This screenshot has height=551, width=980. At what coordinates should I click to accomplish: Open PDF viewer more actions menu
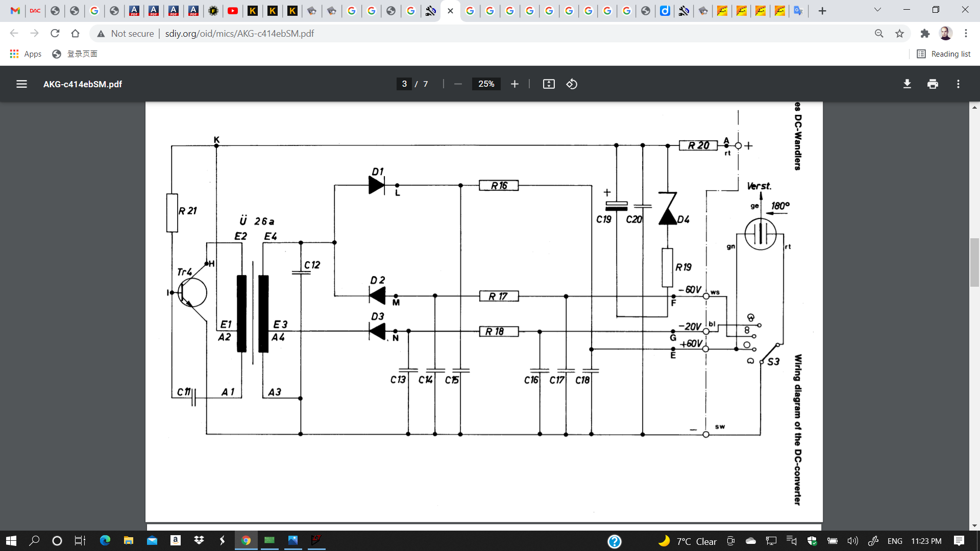958,84
